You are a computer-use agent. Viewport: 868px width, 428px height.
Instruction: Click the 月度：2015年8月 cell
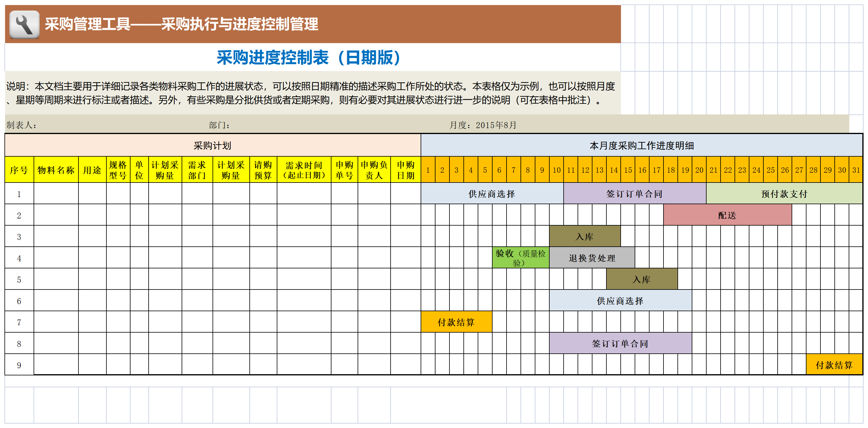click(483, 125)
